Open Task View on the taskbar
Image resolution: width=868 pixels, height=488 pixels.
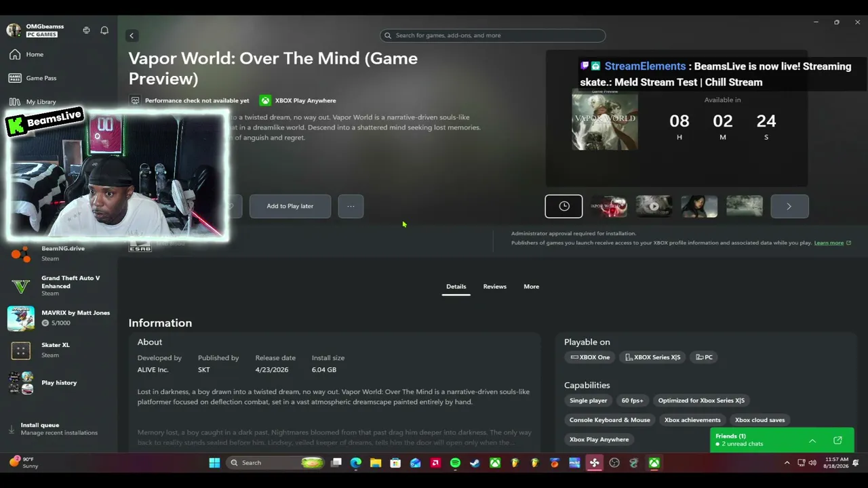(336, 463)
